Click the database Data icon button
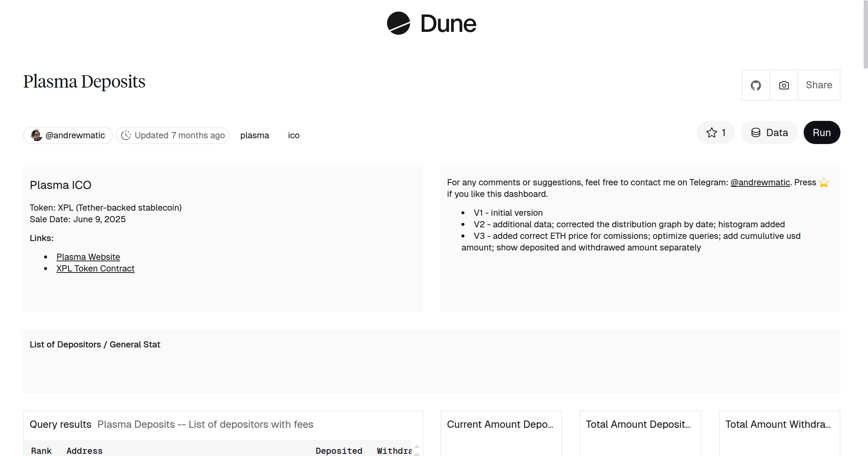Image resolution: width=868 pixels, height=456 pixels. [x=756, y=133]
